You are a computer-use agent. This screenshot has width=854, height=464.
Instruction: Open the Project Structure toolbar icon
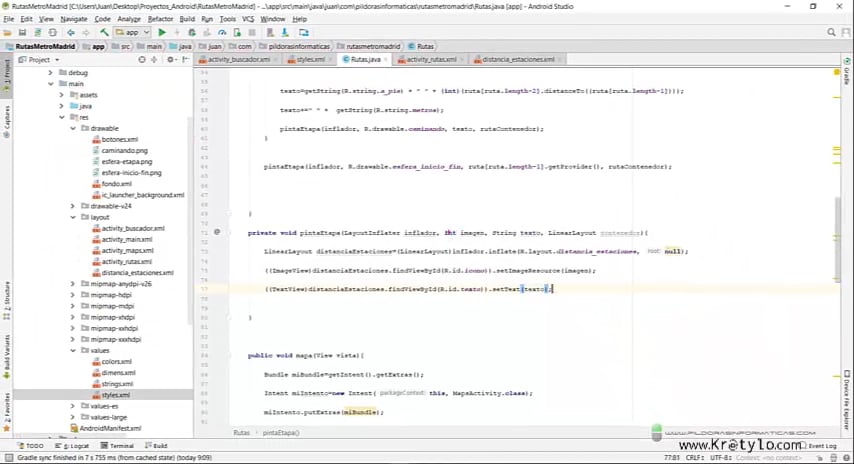[x=303, y=33]
